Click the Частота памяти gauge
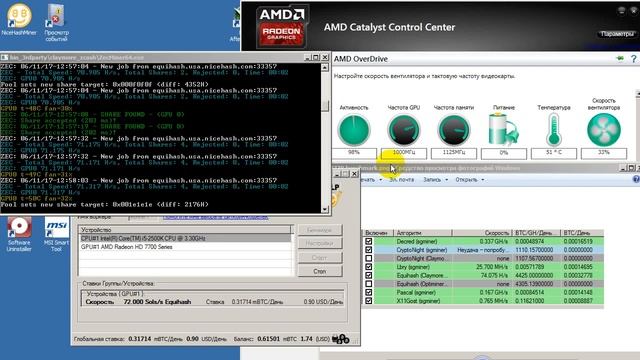 (x=453, y=130)
